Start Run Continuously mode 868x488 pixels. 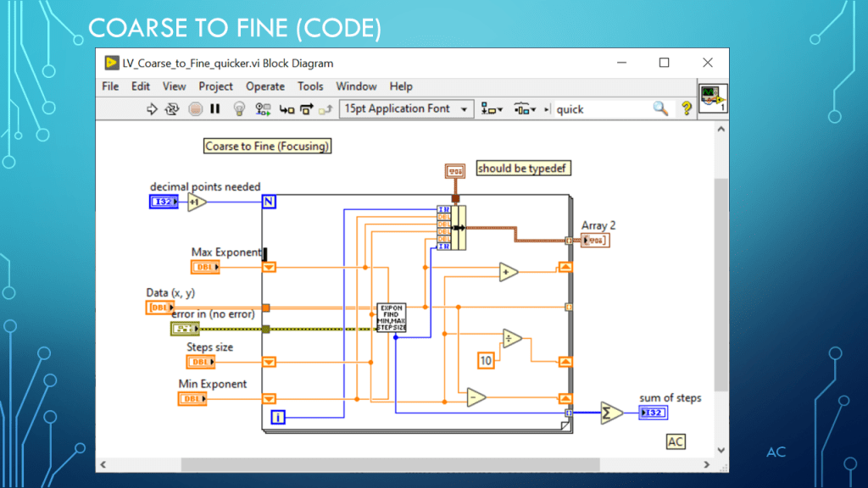tap(172, 109)
